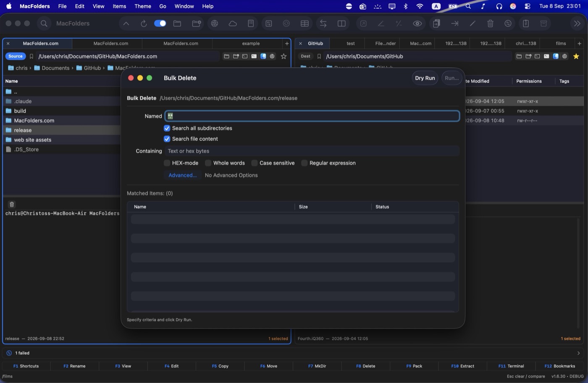Click the globe network icon in main toolbar

[215, 24]
